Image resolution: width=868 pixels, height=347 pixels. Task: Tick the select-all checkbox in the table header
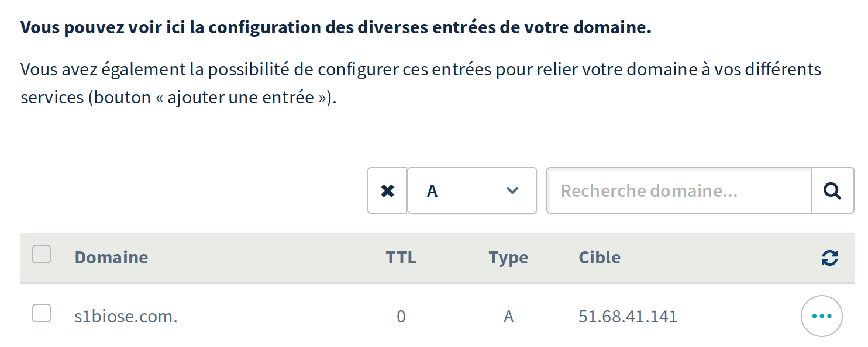42,255
